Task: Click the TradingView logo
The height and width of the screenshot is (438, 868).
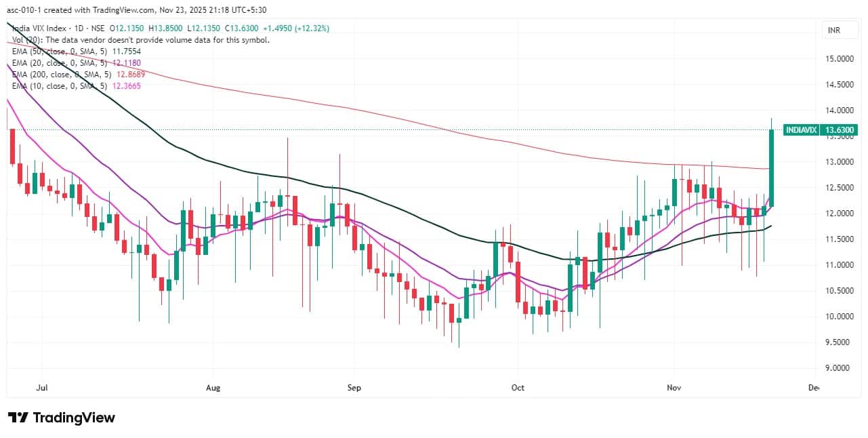Action: click(61, 418)
